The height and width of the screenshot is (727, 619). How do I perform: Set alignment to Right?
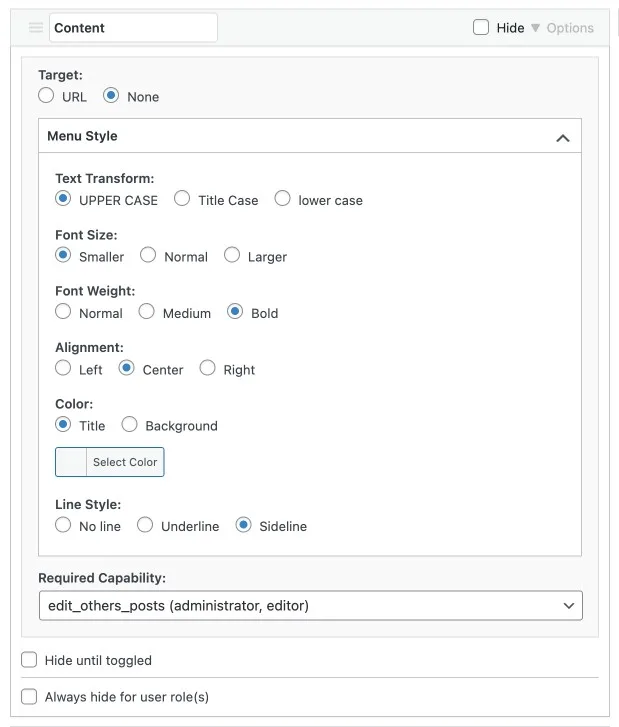tap(208, 369)
